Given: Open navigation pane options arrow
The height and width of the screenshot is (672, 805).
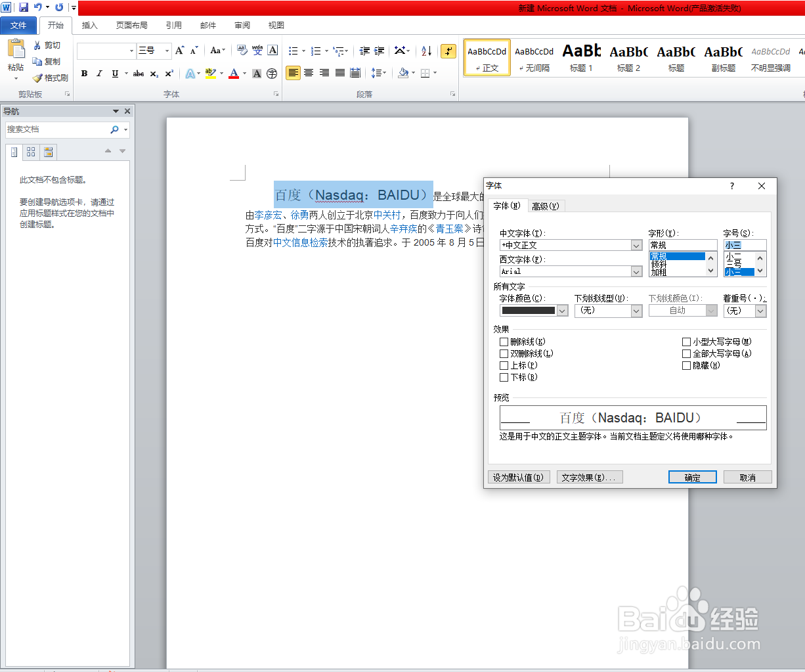Looking at the screenshot, I should 116,111.
